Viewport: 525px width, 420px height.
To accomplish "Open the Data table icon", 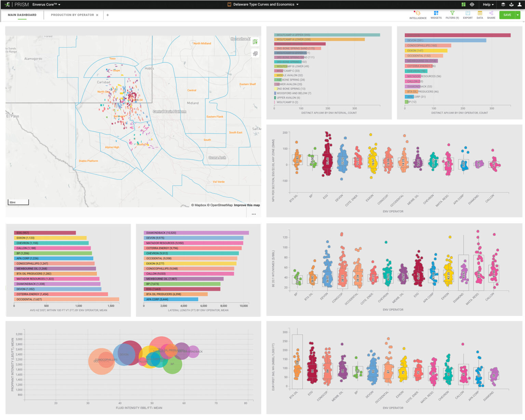I will point(480,13).
